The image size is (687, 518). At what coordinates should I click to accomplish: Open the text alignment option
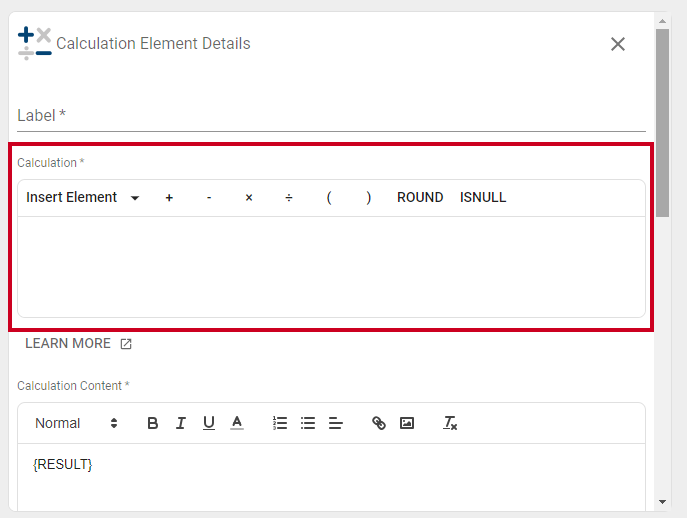click(x=336, y=423)
